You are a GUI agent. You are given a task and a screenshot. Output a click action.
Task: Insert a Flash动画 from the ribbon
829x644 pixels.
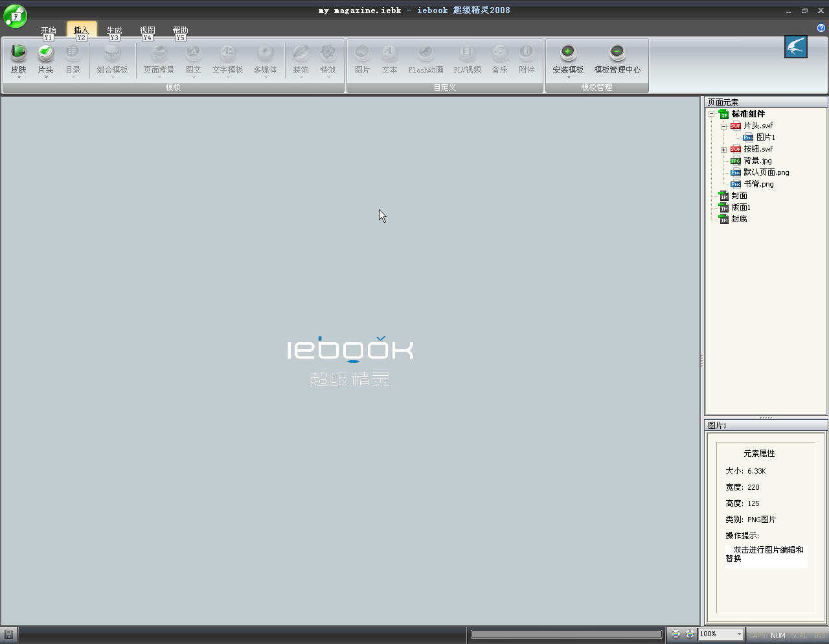pos(426,53)
